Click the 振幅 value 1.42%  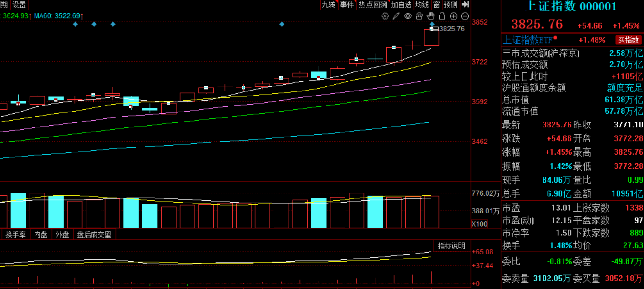(560, 167)
